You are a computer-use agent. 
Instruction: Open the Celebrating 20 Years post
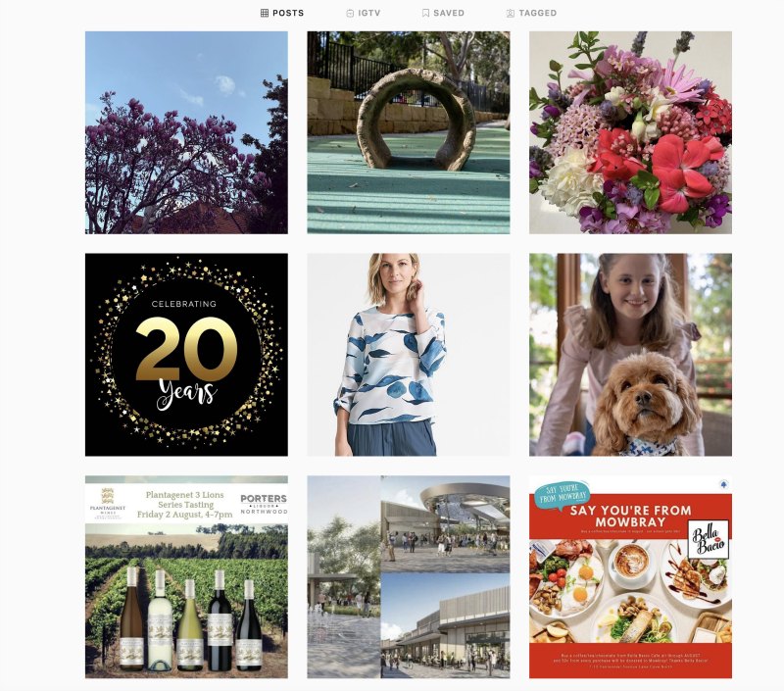pos(186,355)
